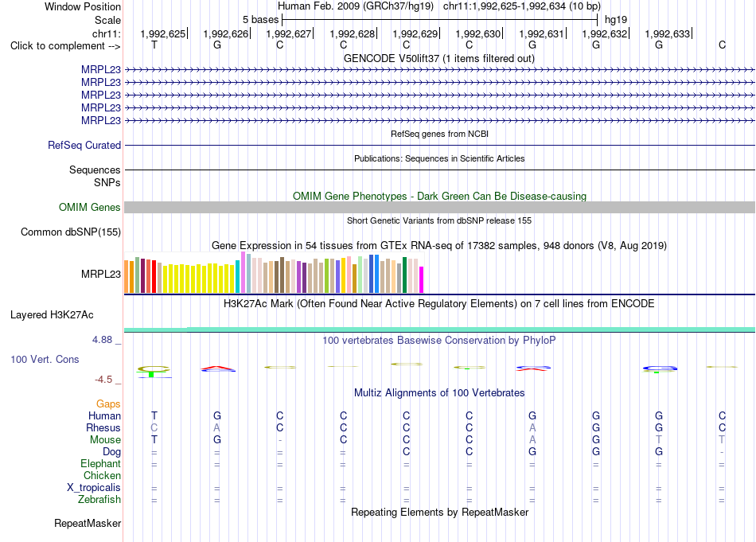
Task: Open Repeating Elements by RepeatMasker title
Action: 439,512
